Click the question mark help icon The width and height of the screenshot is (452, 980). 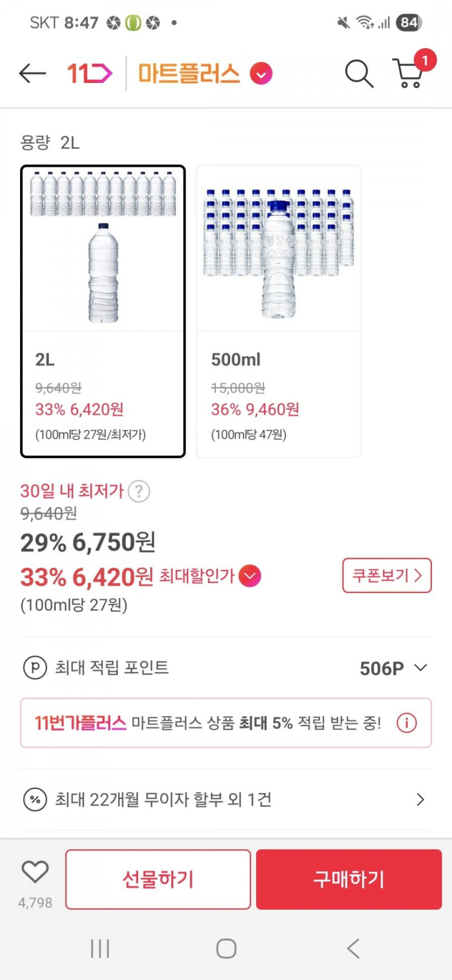click(139, 491)
